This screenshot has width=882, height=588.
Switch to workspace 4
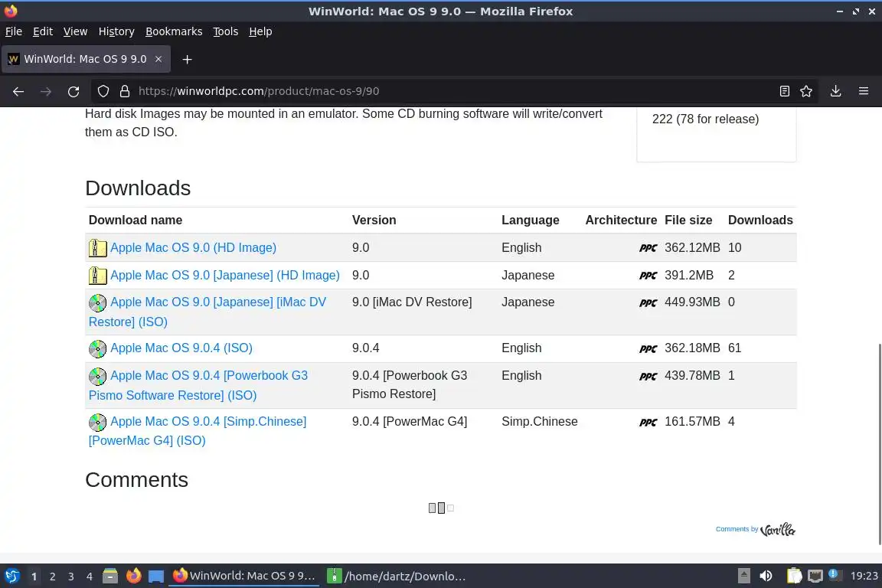(x=90, y=577)
